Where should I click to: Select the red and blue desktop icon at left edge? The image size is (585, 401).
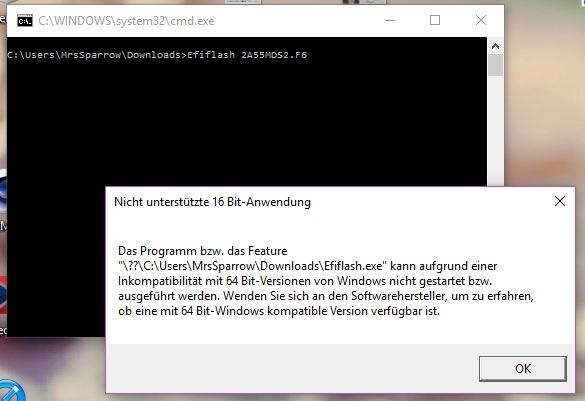[x=3, y=295]
